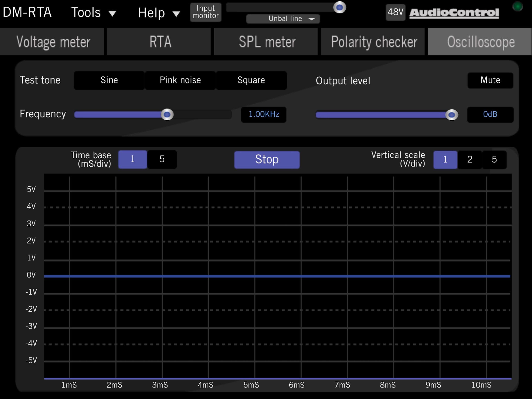Screen dimensions: 532x399
Task: Click the 1.00KHz frequency value field
Action: point(264,114)
